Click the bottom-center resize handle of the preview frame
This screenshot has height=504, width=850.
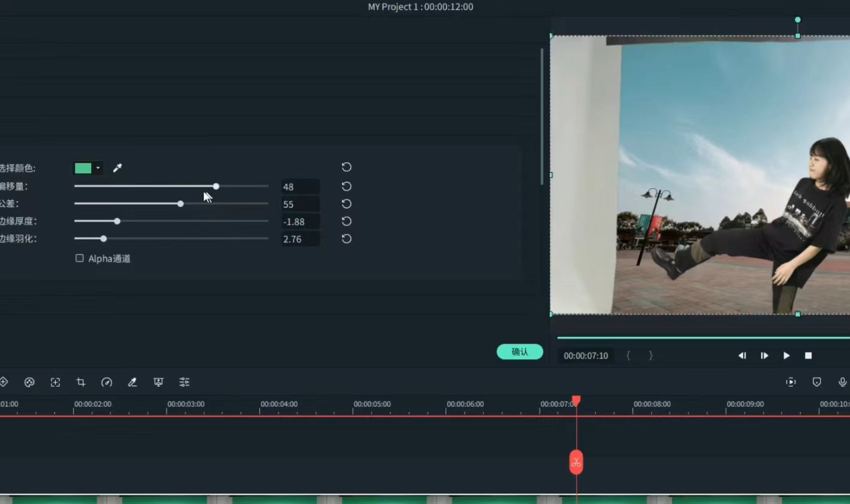point(798,314)
